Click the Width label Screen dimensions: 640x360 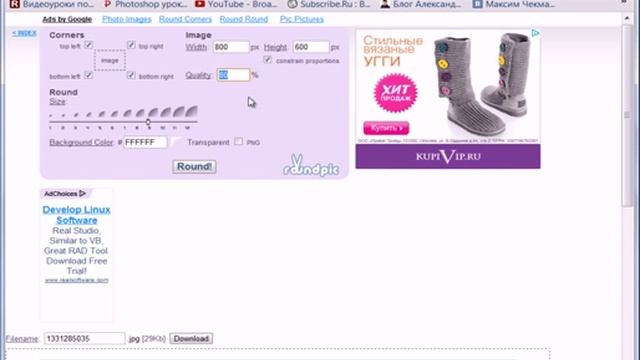(196, 47)
